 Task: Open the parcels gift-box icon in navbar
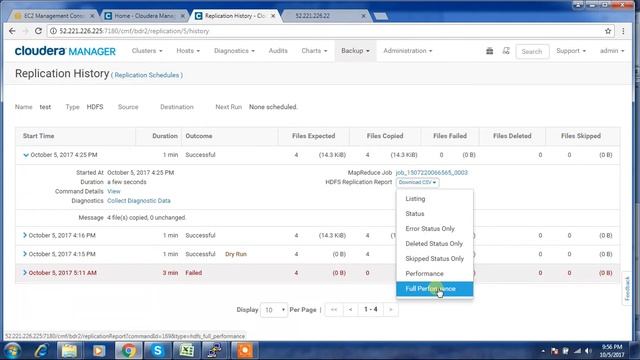point(489,51)
